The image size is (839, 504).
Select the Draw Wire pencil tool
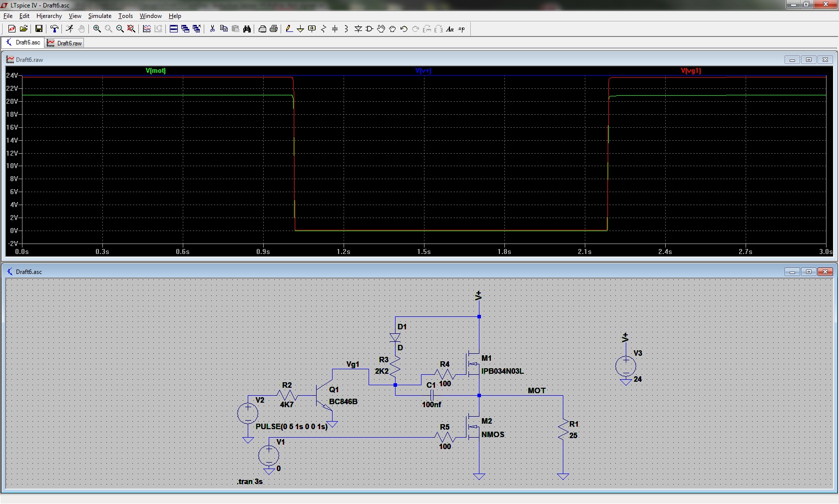pyautogui.click(x=289, y=29)
